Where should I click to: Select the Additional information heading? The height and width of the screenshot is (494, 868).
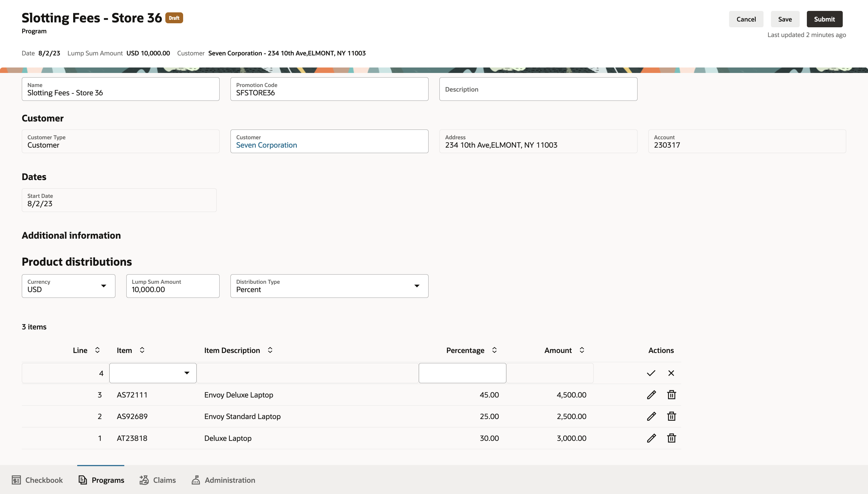coord(71,236)
